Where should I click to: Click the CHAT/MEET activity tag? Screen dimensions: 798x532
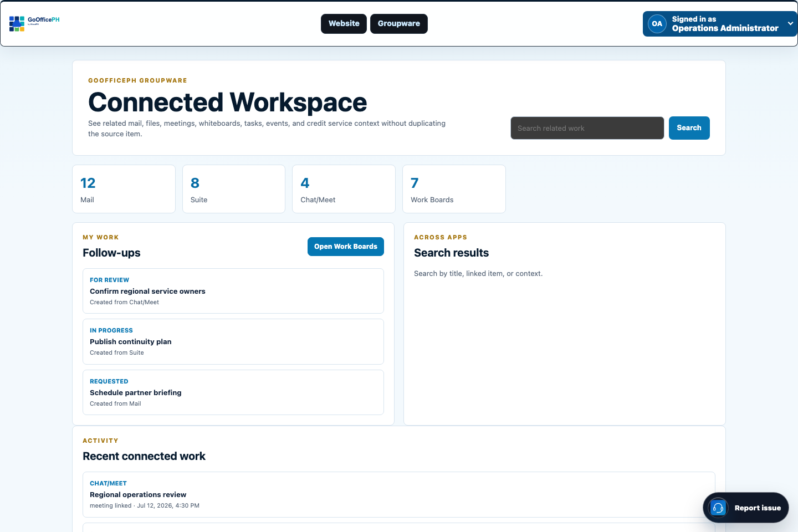[108, 483]
